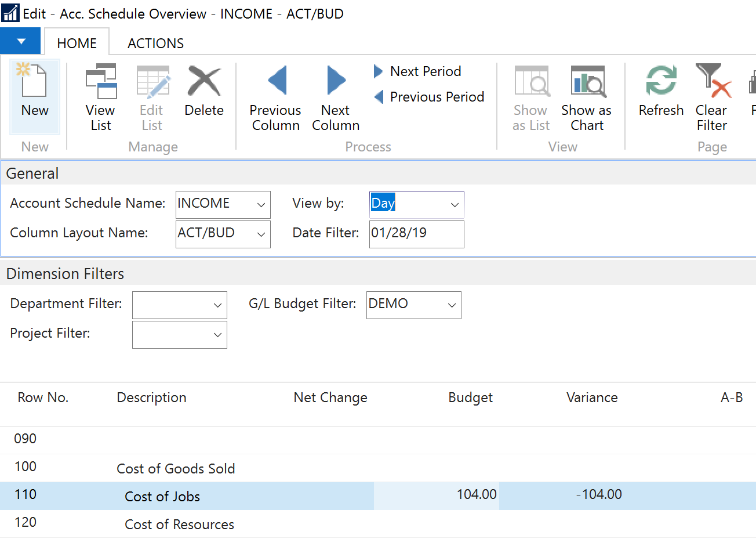Select the HOME ribbon tab

(77, 44)
